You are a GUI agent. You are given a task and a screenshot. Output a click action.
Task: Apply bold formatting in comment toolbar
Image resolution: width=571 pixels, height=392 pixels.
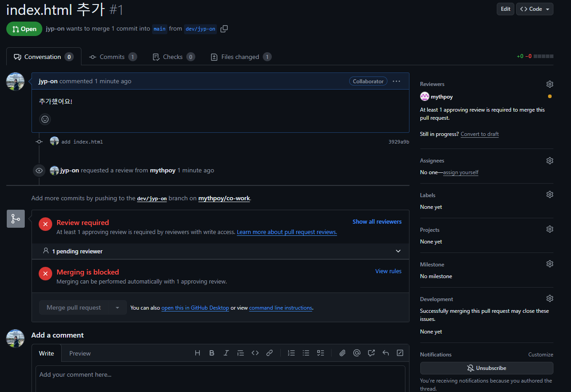click(x=212, y=353)
